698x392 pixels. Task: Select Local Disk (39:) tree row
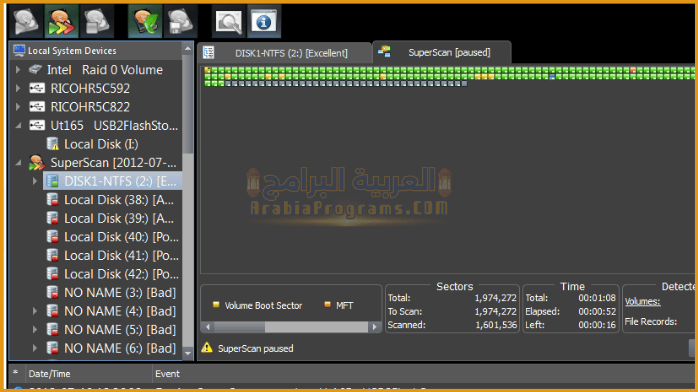tap(113, 218)
